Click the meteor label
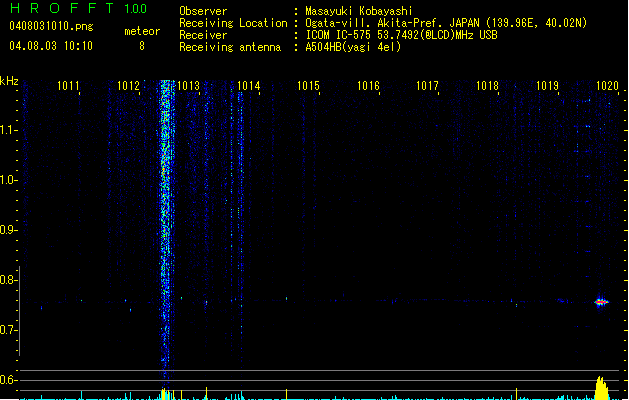Viewport: 629px width, 400px height. [x=142, y=31]
